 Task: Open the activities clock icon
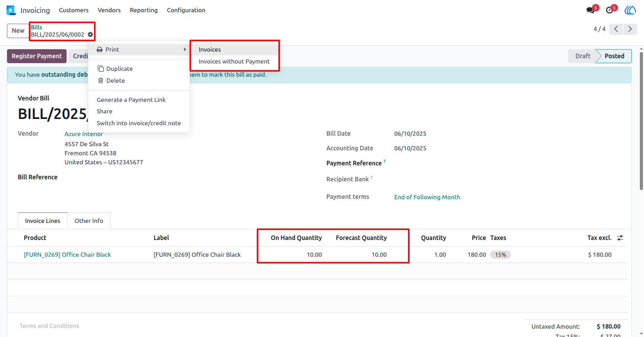(609, 10)
